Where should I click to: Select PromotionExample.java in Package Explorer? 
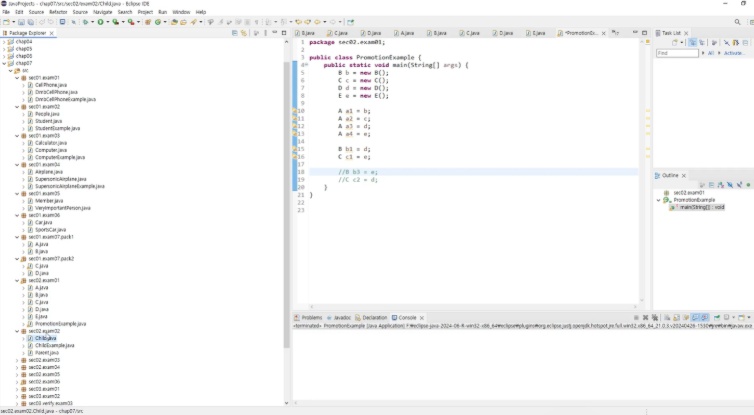(x=61, y=324)
